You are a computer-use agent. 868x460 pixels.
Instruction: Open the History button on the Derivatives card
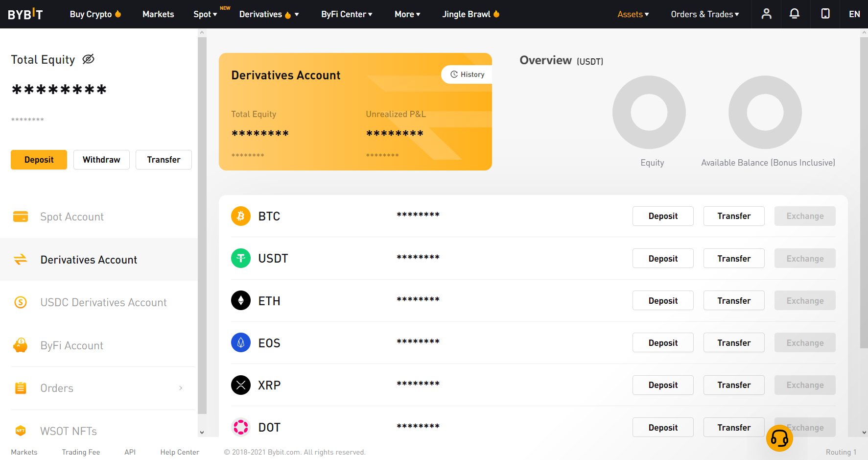[x=467, y=74]
